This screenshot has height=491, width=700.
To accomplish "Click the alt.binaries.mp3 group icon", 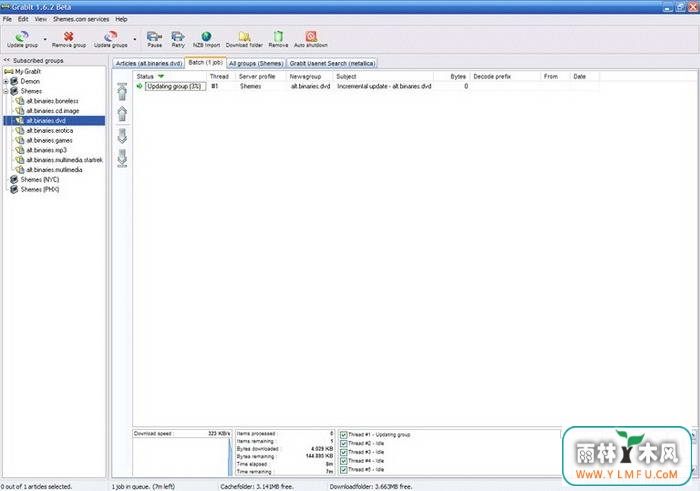I will click(20, 150).
